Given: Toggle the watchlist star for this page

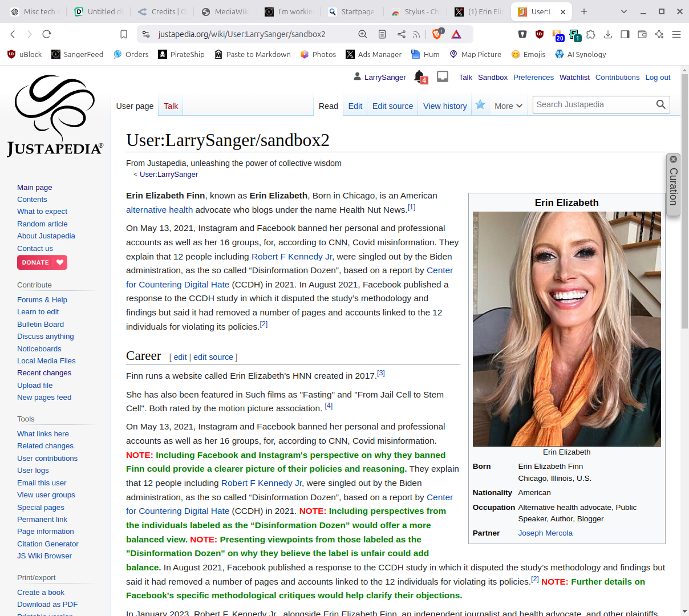Looking at the screenshot, I should click(480, 105).
